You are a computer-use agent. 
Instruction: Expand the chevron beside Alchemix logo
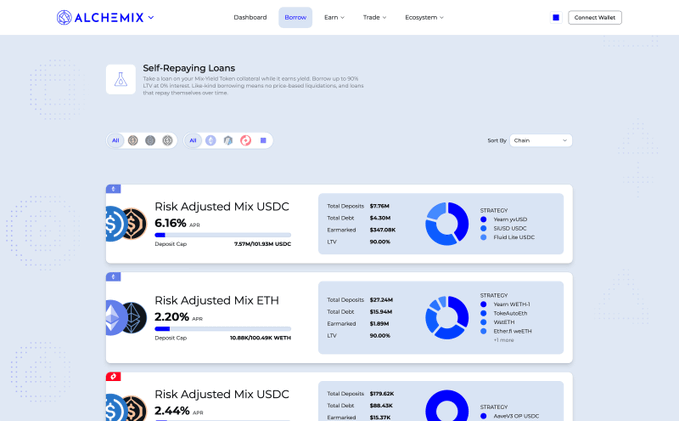coord(151,18)
